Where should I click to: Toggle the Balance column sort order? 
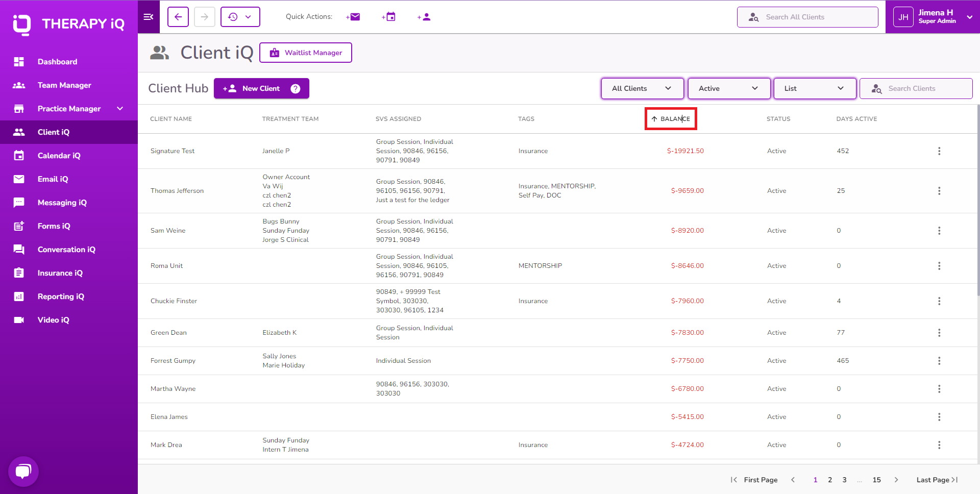pyautogui.click(x=670, y=118)
